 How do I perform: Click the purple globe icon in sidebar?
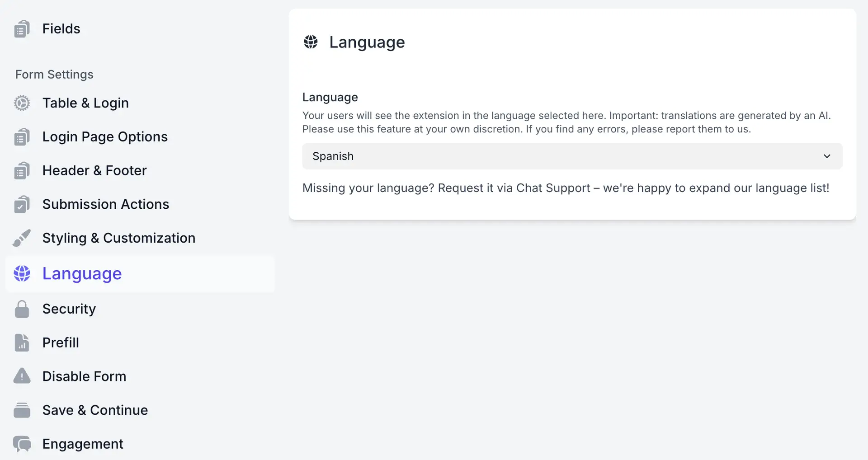click(x=22, y=273)
